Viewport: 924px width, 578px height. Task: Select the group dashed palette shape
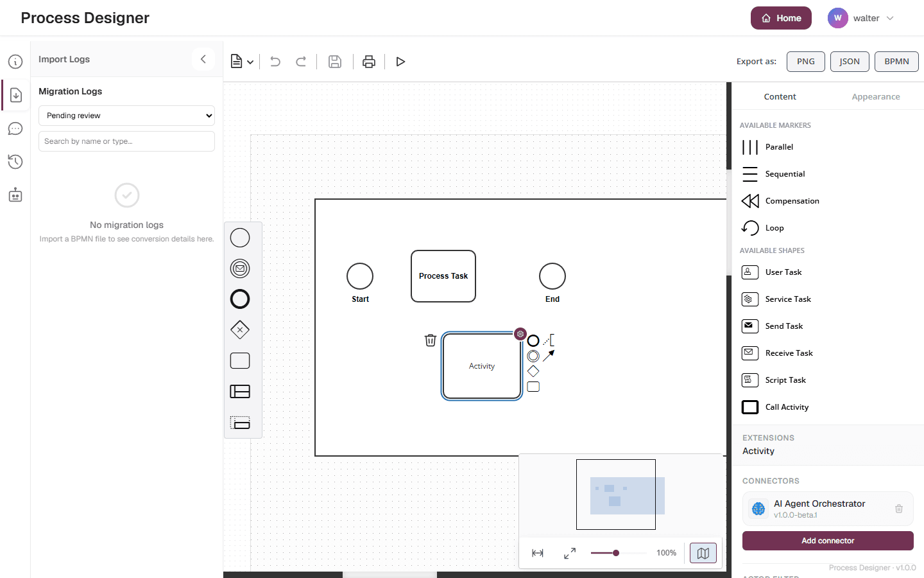(x=240, y=423)
